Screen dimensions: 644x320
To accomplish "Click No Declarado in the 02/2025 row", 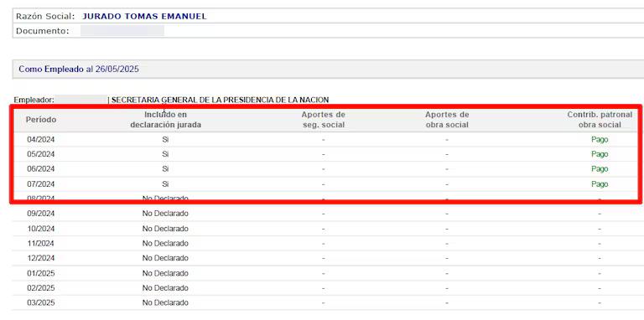I will tap(165, 288).
